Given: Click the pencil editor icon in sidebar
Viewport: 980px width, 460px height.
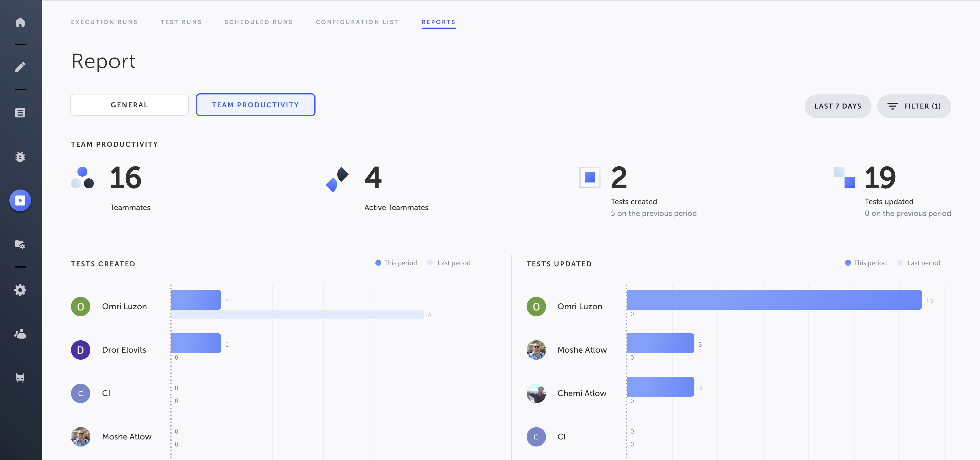Looking at the screenshot, I should pos(20,67).
